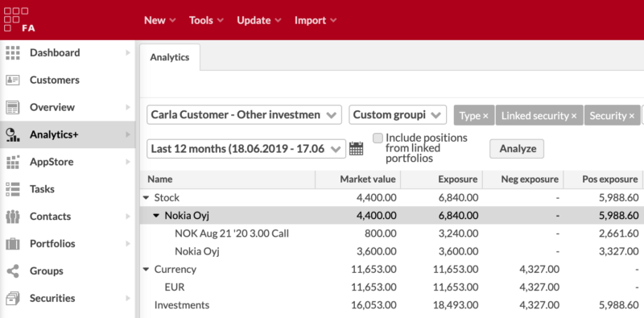Select the Nokia Oyj 3,600.00 security row
The width and height of the screenshot is (644, 318).
[391, 251]
